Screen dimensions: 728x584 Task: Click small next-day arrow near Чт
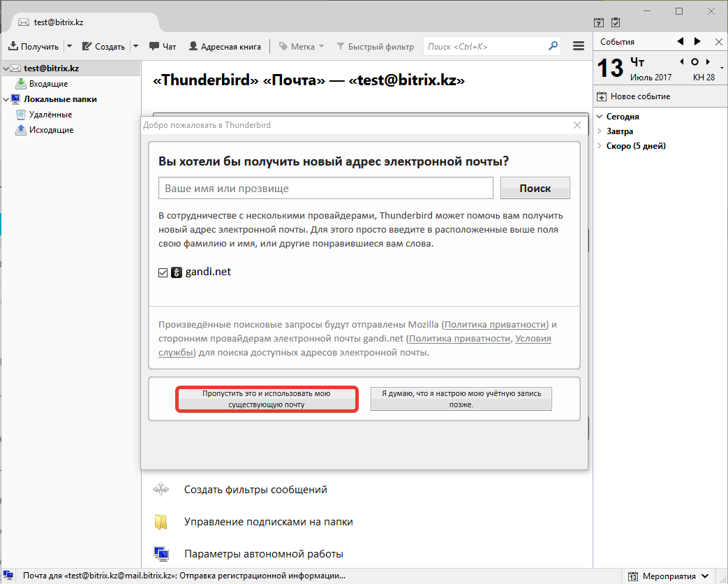coord(708,61)
